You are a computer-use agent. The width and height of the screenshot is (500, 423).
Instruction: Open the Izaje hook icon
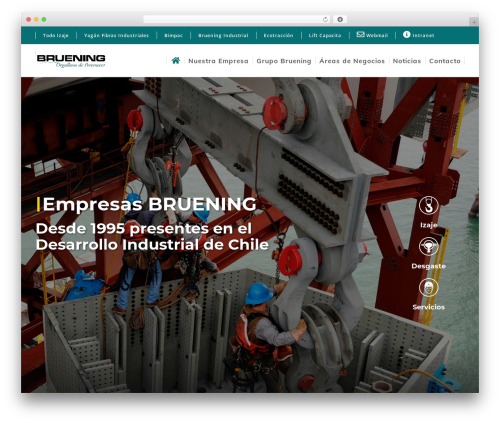click(429, 205)
